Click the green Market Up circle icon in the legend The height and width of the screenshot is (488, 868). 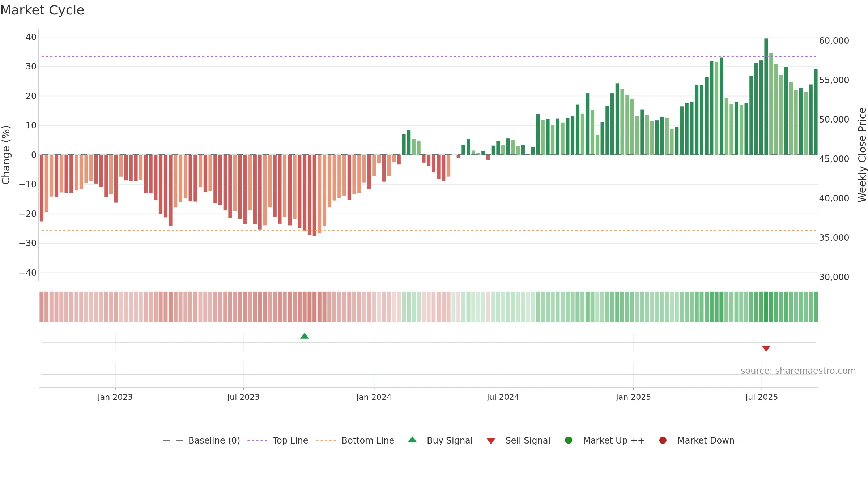point(569,440)
